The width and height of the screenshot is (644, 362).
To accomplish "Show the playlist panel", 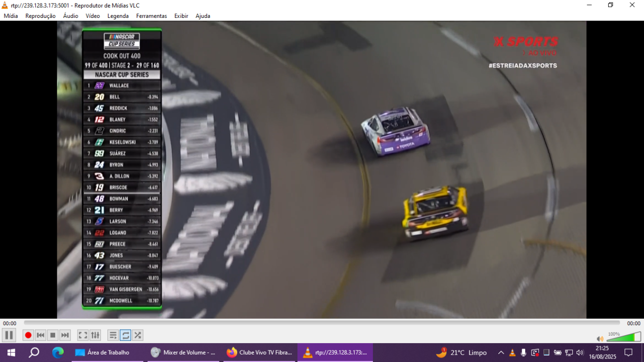I will click(x=113, y=335).
